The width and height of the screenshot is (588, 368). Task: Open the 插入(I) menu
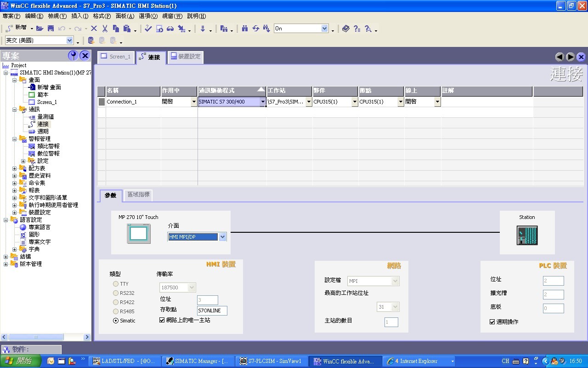point(80,16)
